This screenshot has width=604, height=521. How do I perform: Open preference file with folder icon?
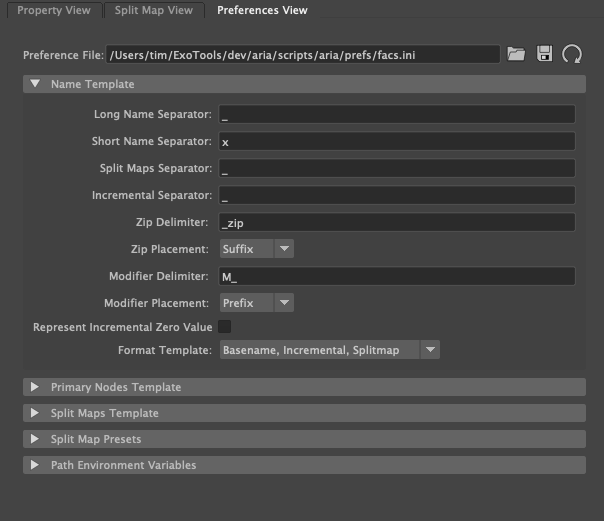516,54
